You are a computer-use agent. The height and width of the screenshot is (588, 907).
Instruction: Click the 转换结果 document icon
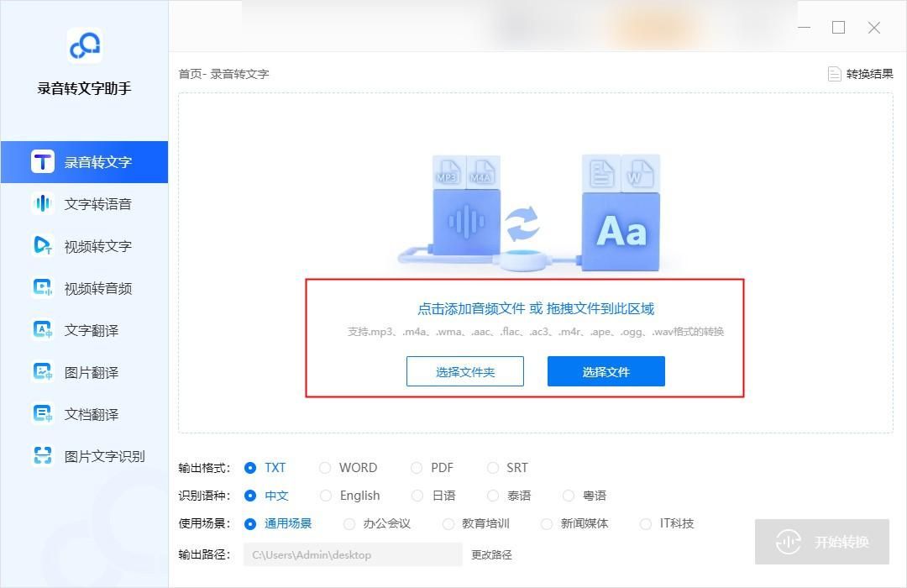pyautogui.click(x=834, y=74)
